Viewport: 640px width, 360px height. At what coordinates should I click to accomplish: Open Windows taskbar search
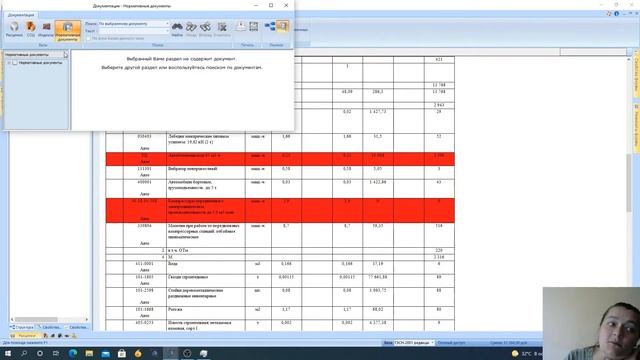24,353
